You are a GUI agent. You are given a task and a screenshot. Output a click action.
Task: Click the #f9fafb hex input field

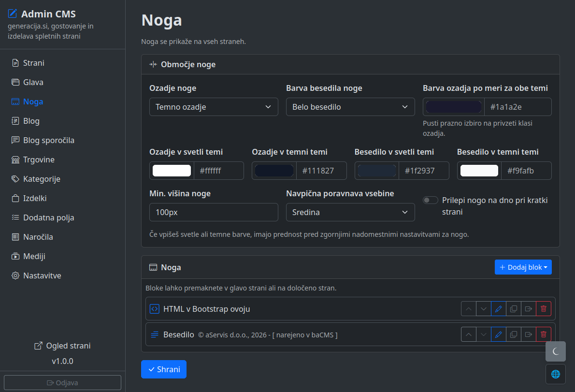coord(526,171)
